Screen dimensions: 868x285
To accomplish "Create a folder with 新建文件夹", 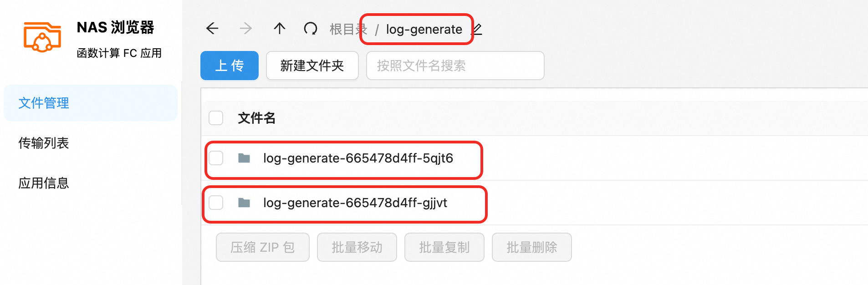I will coord(312,66).
